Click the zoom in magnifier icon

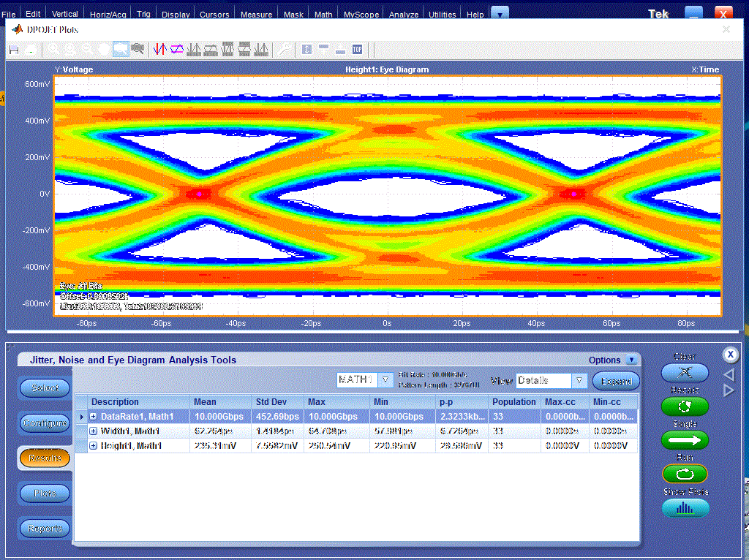tap(53, 49)
